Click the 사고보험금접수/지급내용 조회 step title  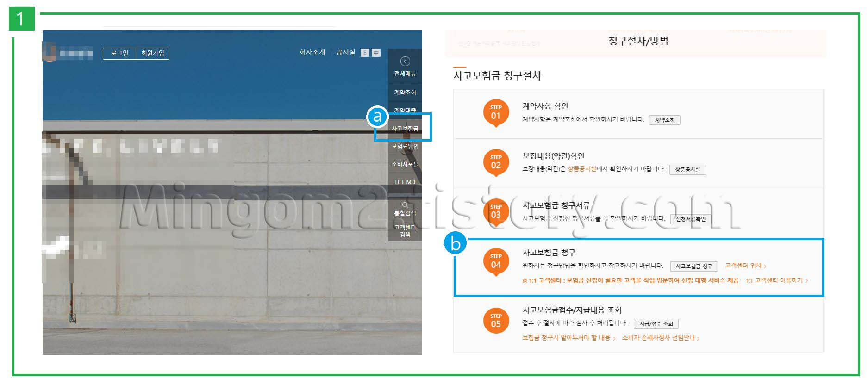click(x=572, y=310)
